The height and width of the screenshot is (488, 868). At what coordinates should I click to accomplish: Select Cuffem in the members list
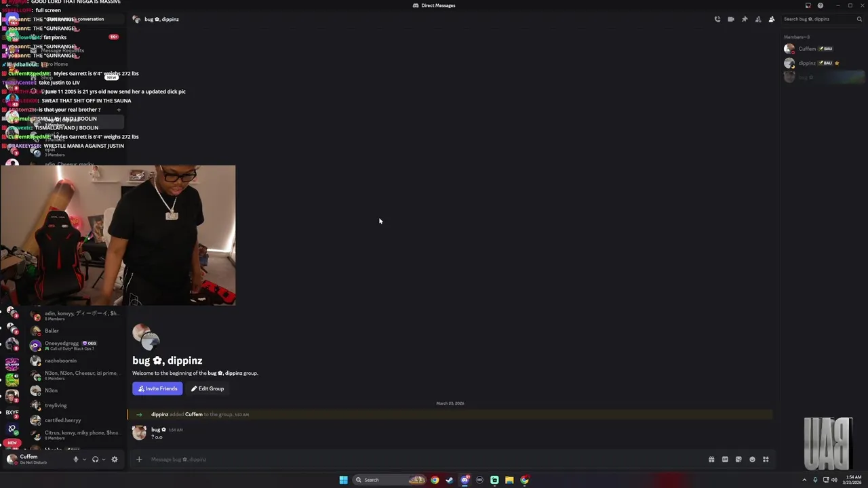pyautogui.click(x=824, y=49)
